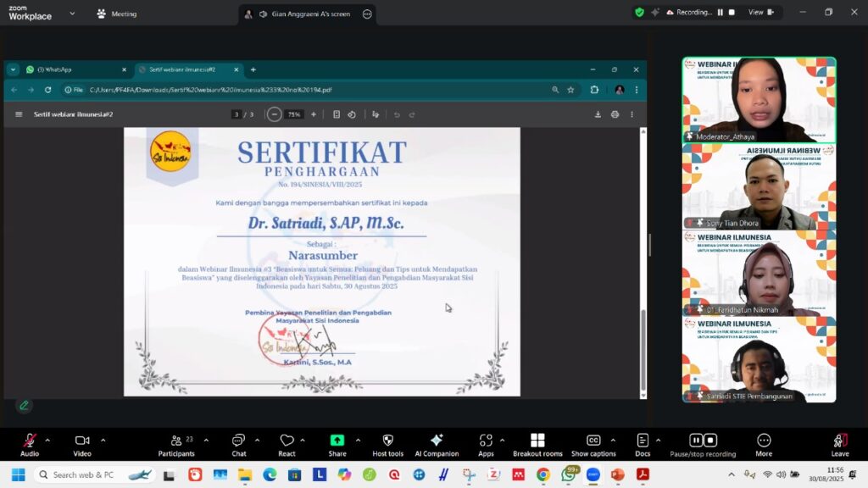Select Moderator_Athaya's video thumbnail

click(759, 99)
